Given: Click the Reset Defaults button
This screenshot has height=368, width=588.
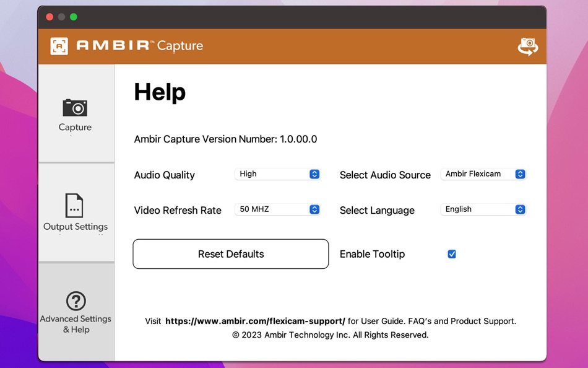Looking at the screenshot, I should (x=231, y=254).
